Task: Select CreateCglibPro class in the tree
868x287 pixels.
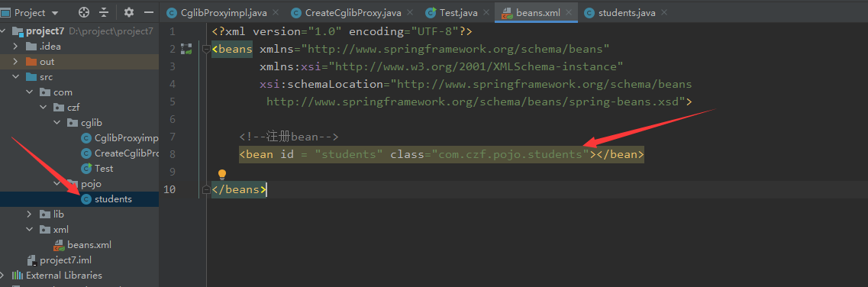Action: 79,153
